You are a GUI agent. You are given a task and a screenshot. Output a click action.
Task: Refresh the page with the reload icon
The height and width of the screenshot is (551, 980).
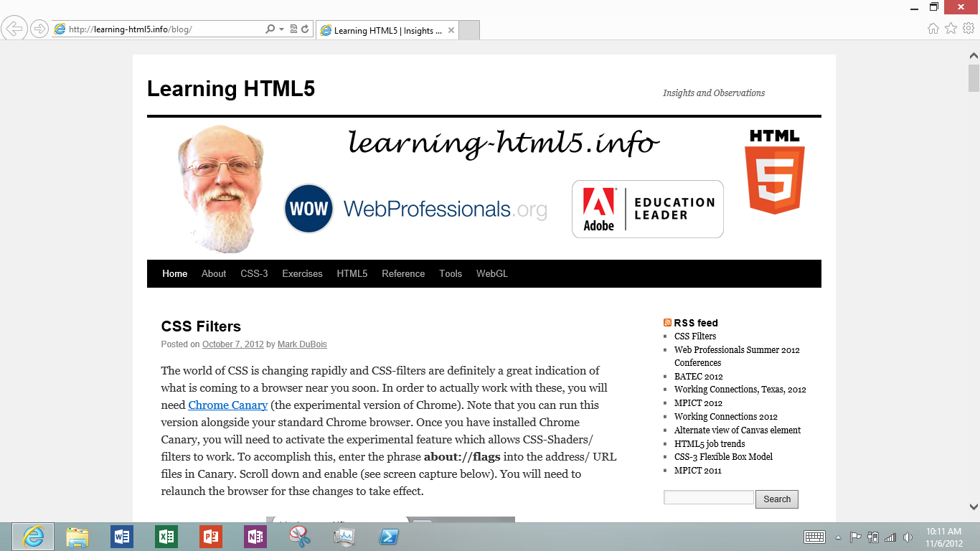click(305, 29)
